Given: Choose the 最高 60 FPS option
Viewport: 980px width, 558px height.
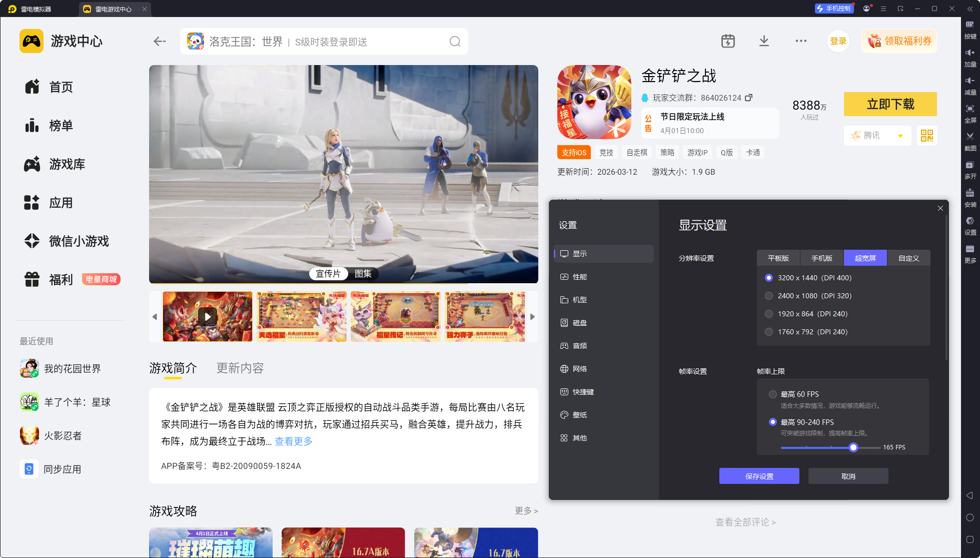Looking at the screenshot, I should pyautogui.click(x=773, y=394).
